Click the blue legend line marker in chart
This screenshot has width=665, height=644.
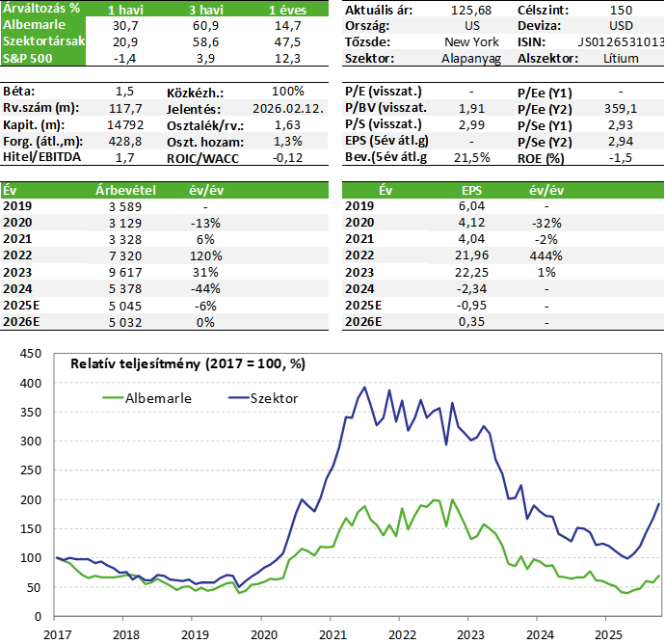click(238, 397)
